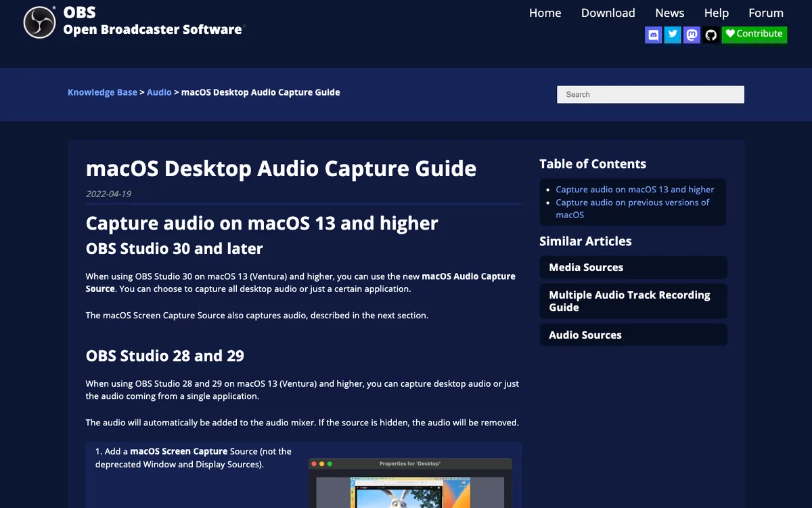
Task: Click the bold text macOS Audio Capture Source
Action: [300, 282]
